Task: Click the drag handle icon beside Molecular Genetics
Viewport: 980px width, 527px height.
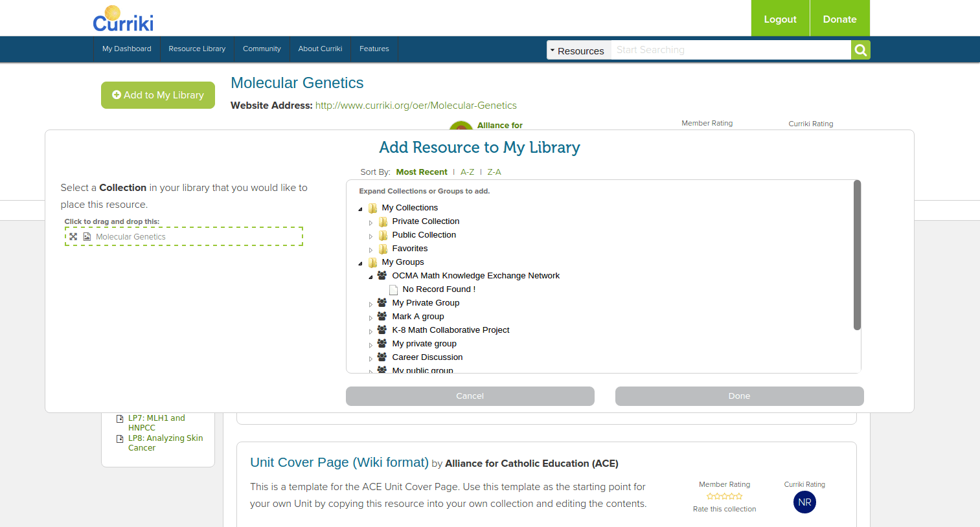Action: (x=73, y=237)
